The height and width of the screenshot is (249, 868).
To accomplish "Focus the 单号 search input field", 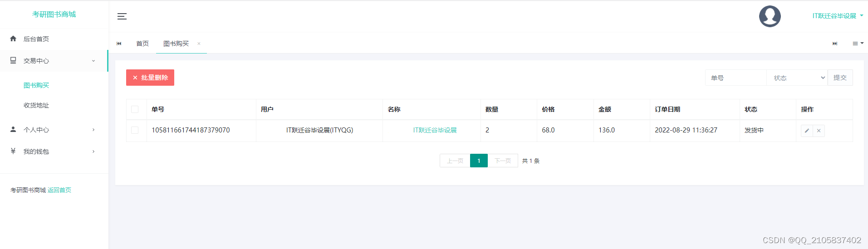I will pyautogui.click(x=736, y=78).
